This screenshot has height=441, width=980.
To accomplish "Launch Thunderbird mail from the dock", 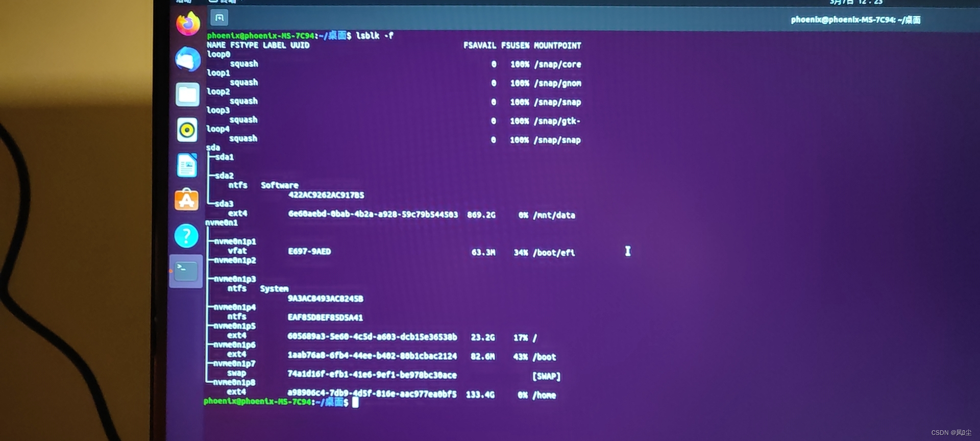I will coord(188,59).
